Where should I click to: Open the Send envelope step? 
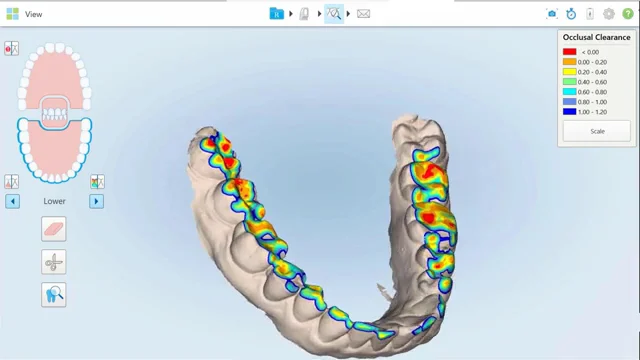tap(363, 14)
